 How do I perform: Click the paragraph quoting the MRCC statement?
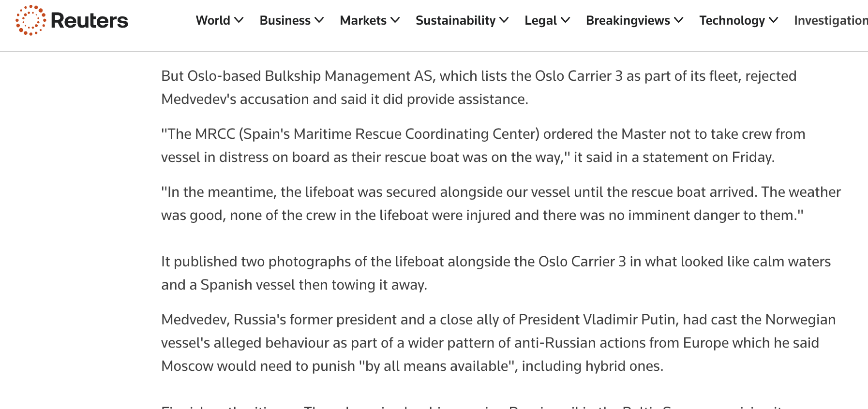[483, 146]
